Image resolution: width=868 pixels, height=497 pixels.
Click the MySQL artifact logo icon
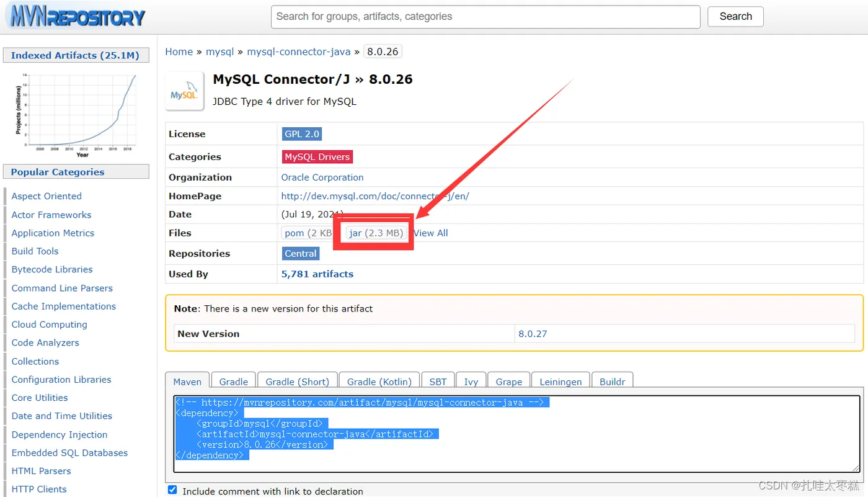click(x=184, y=91)
